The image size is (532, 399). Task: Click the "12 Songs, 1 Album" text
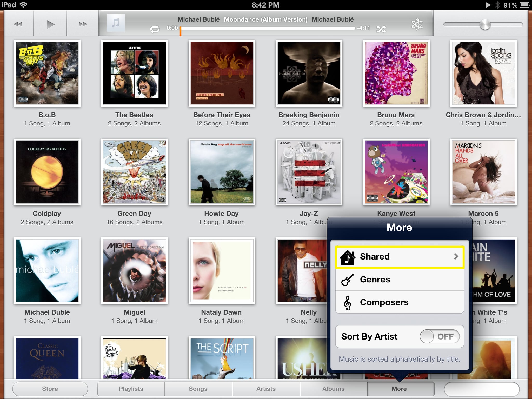tap(222, 123)
